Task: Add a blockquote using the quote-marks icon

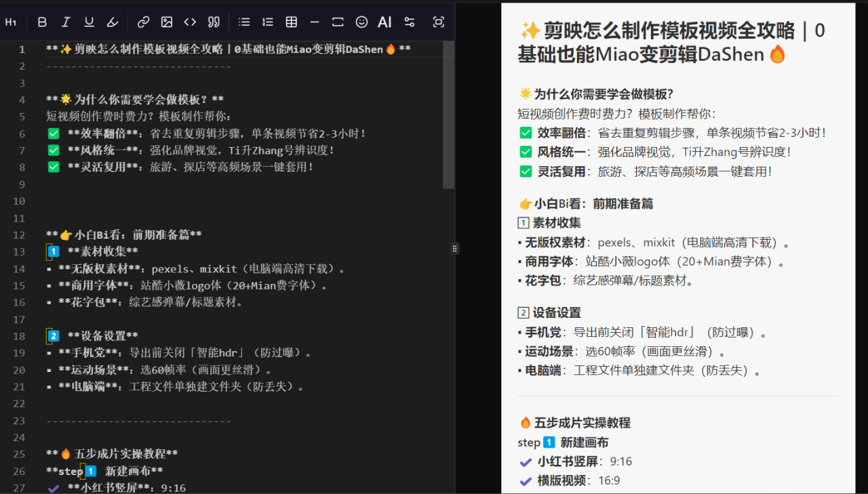Action: (x=214, y=22)
